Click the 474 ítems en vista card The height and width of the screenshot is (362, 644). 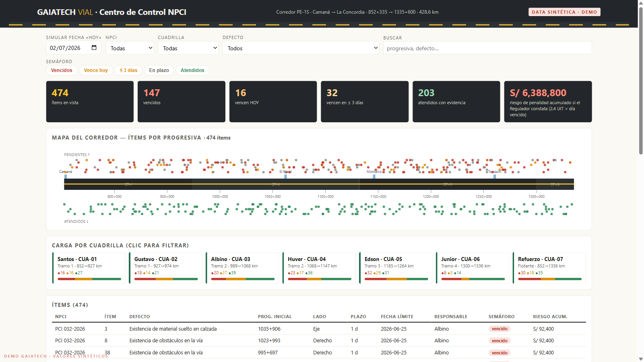[x=90, y=101]
